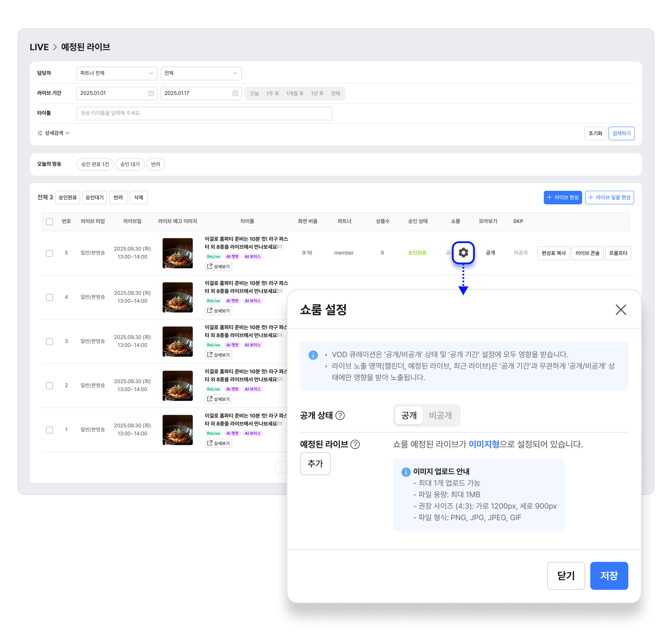
Task: Open the 파트너 전체 dropdown
Action: coord(117,73)
